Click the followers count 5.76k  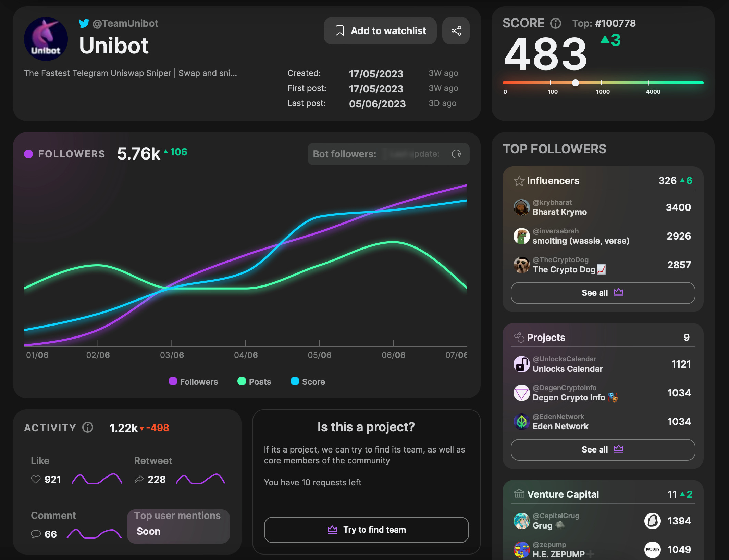click(x=138, y=154)
